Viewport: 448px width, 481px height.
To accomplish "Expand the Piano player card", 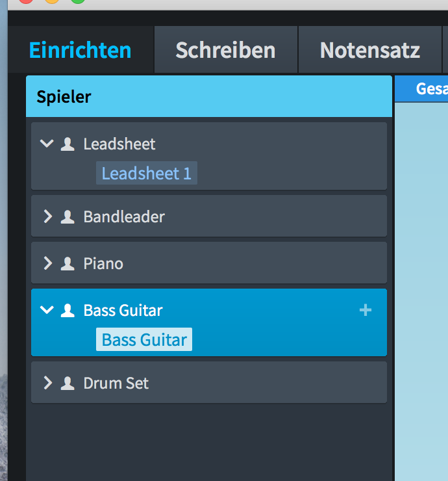I will pyautogui.click(x=47, y=264).
